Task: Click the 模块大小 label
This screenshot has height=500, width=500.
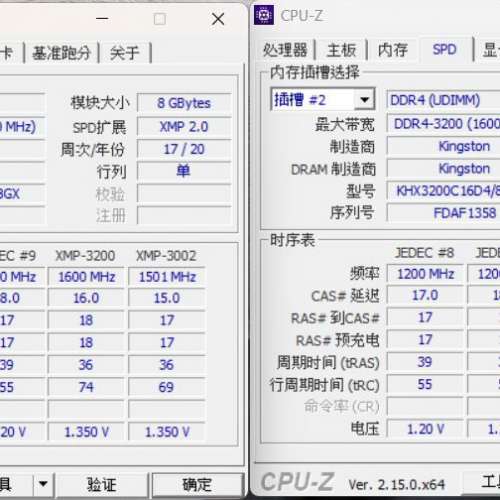Action: point(100,103)
